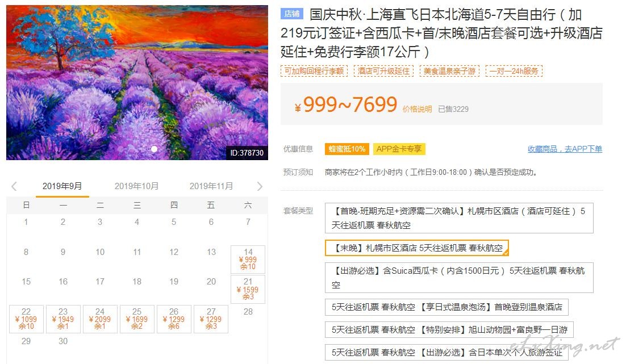Switch calendar to 2019年11月 tab
This screenshot has height=364, width=626.
click(211, 186)
